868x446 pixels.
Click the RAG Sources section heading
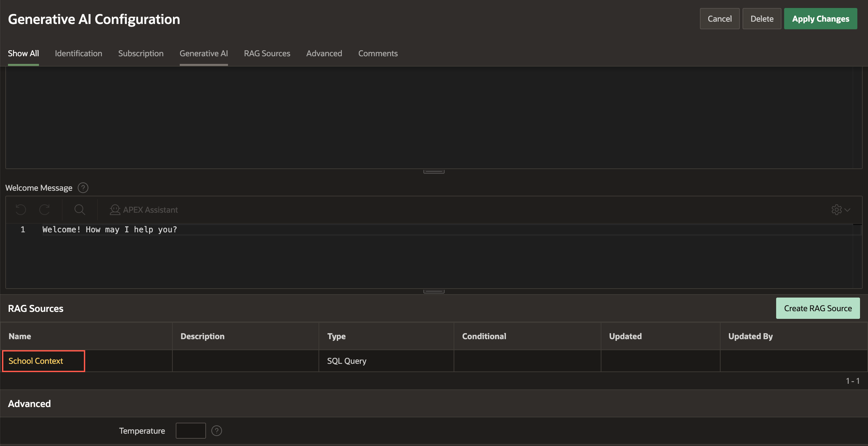point(36,308)
